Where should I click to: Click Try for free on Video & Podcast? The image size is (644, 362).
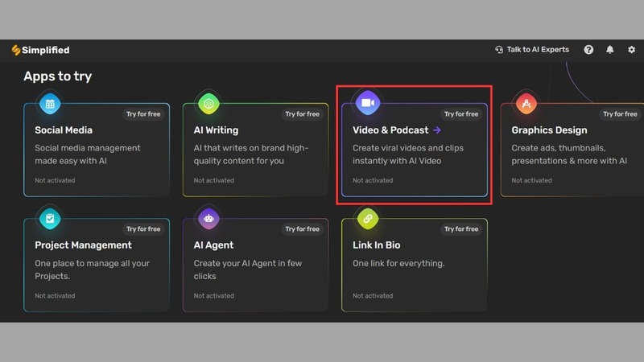pyautogui.click(x=461, y=114)
